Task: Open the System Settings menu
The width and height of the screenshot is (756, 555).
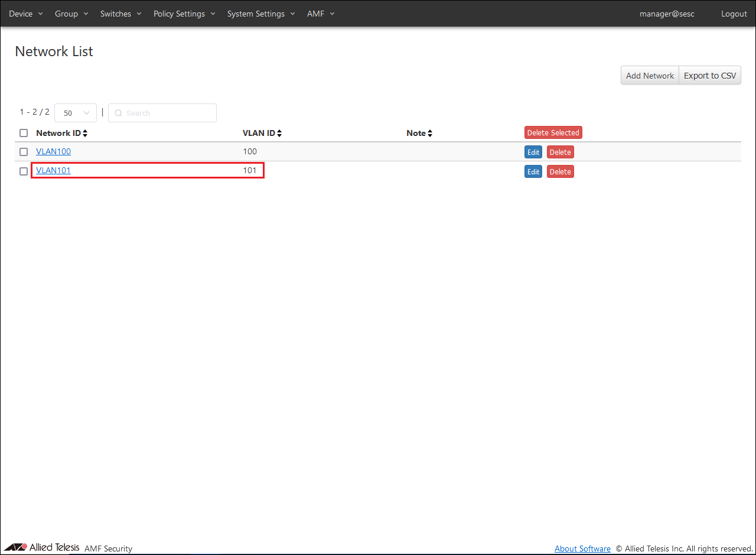Action: tap(261, 14)
